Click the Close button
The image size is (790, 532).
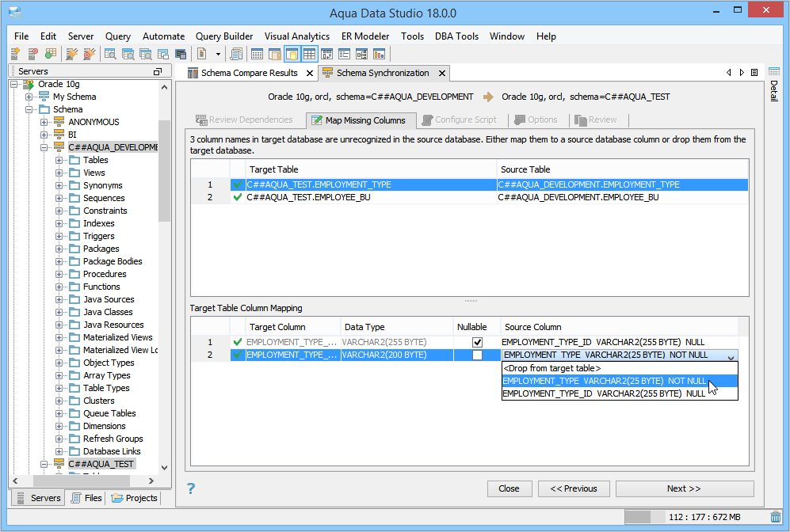click(x=509, y=488)
